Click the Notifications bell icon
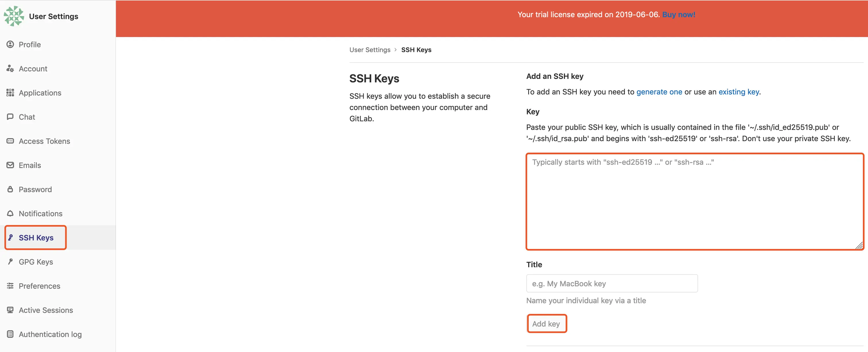The image size is (868, 352). (x=10, y=213)
